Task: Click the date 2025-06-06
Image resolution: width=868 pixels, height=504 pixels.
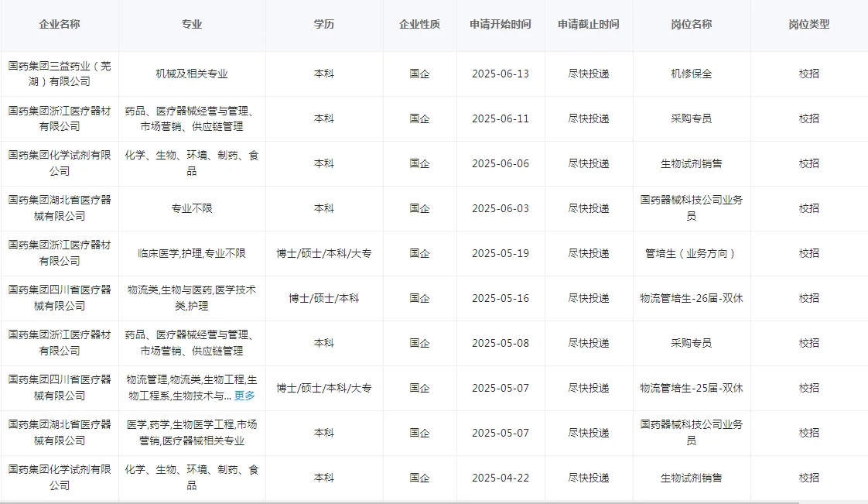Action: [501, 163]
